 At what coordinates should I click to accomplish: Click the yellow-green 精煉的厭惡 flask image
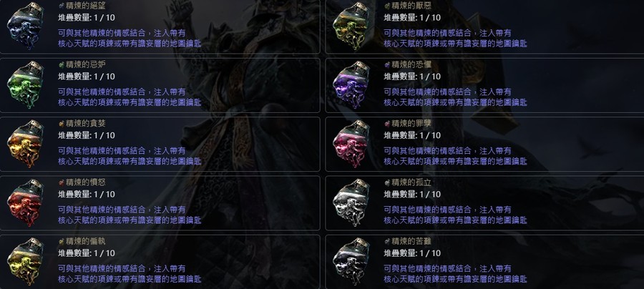click(351, 26)
